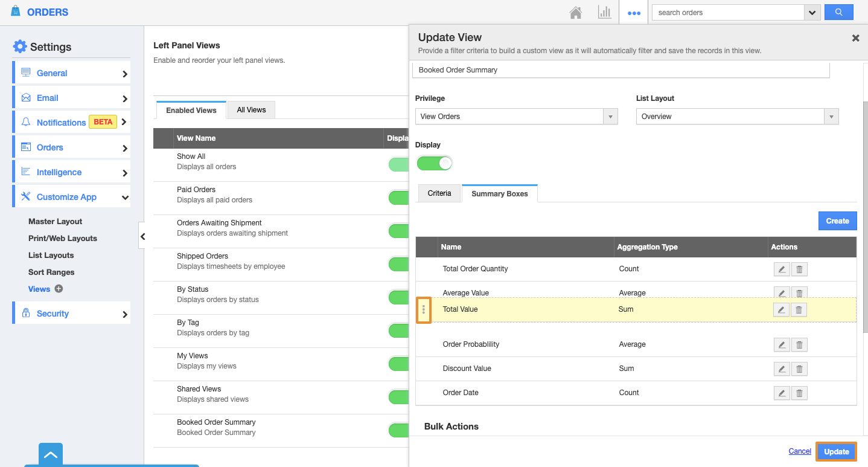This screenshot has height=467, width=868.
Task: Click the home icon in top bar
Action: (x=576, y=13)
